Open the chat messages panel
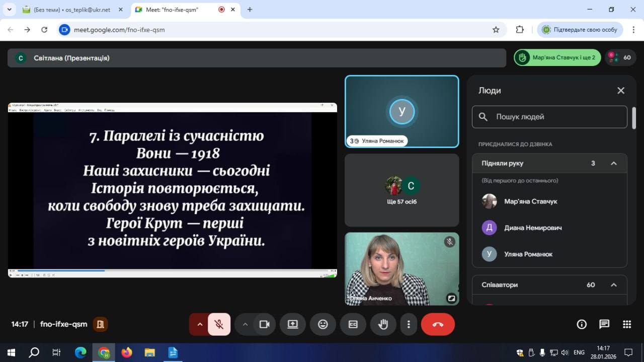Screen dimensions: 644x362 604,324
